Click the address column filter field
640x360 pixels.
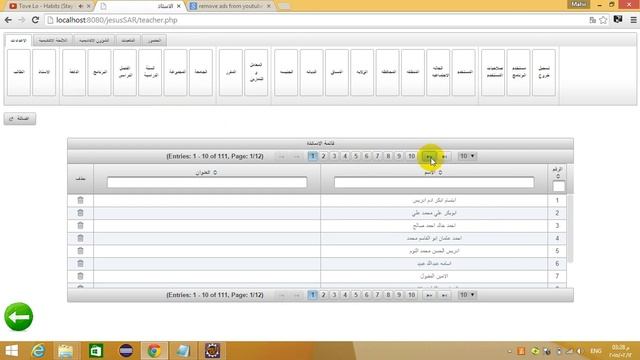click(207, 182)
